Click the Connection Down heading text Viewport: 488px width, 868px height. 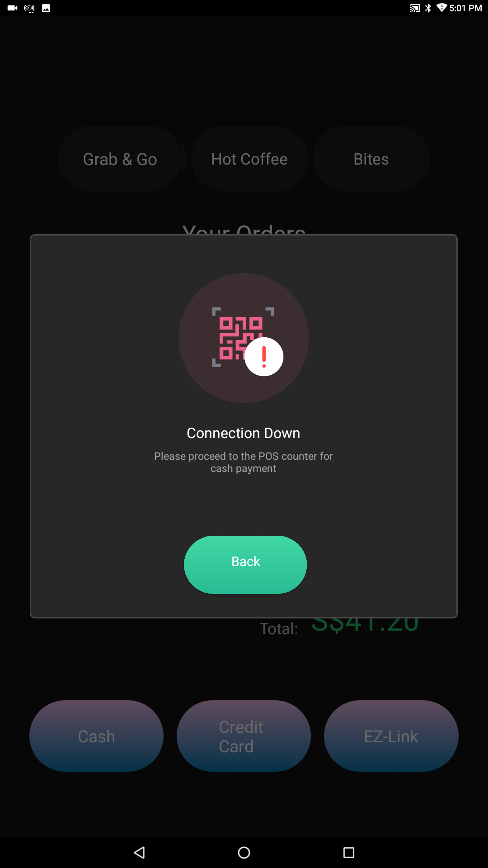244,433
